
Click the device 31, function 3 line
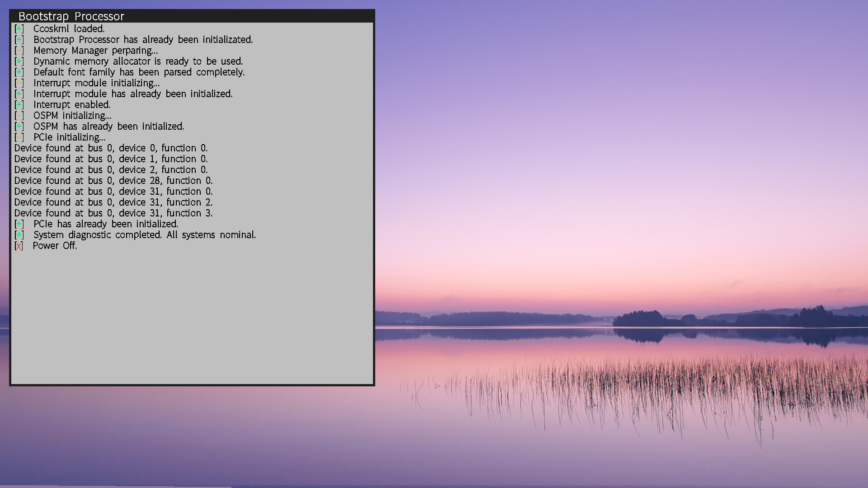click(x=113, y=213)
